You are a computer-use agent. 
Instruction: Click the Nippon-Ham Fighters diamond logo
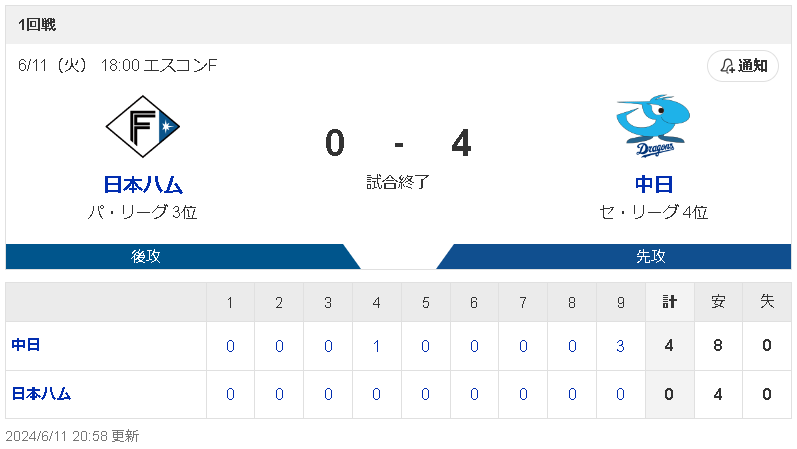(143, 127)
